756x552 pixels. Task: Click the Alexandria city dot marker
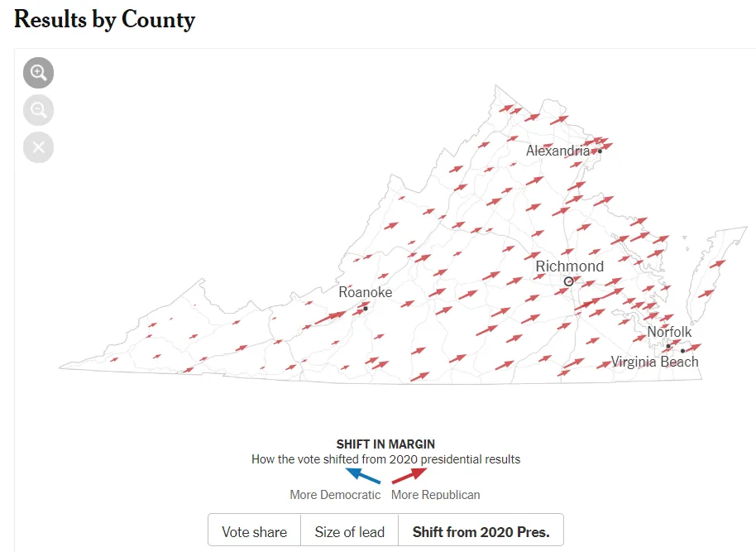(x=600, y=151)
